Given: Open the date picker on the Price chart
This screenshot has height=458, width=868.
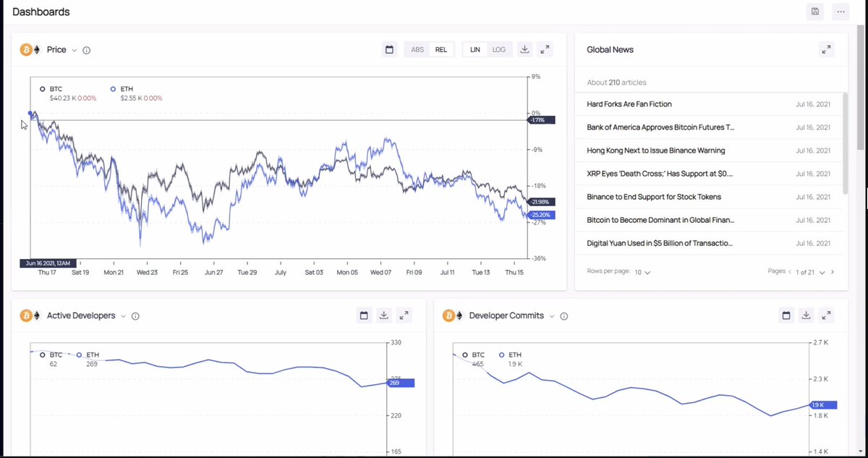Looking at the screenshot, I should 389,49.
